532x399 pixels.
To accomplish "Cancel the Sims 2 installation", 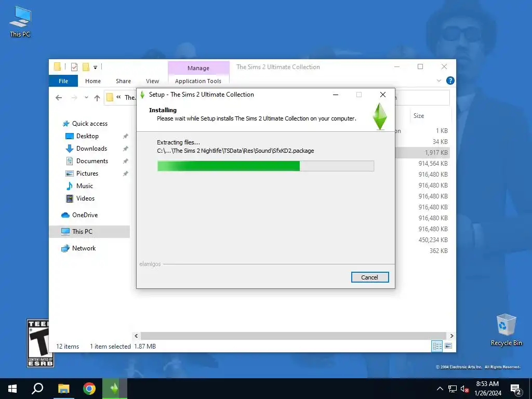I will tap(370, 277).
